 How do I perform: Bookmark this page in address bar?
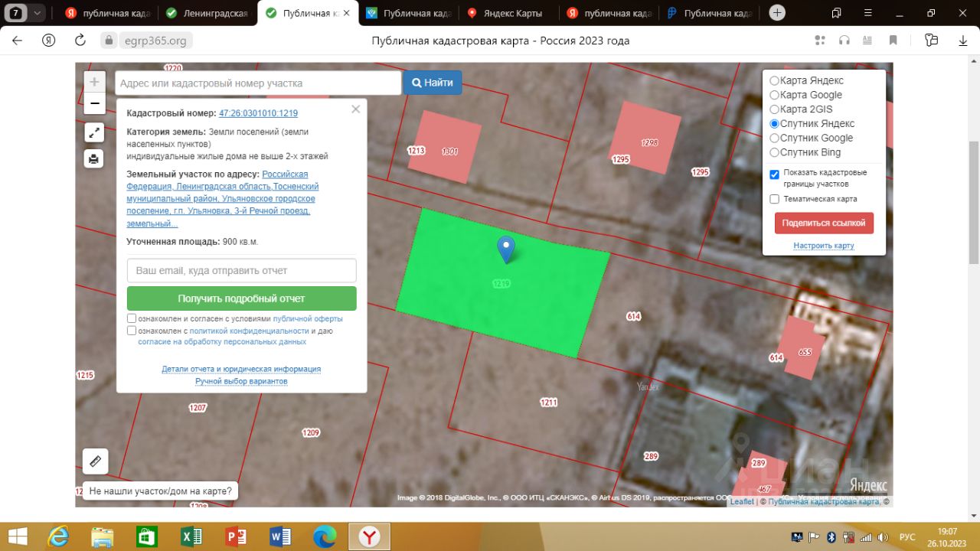[x=893, y=41]
